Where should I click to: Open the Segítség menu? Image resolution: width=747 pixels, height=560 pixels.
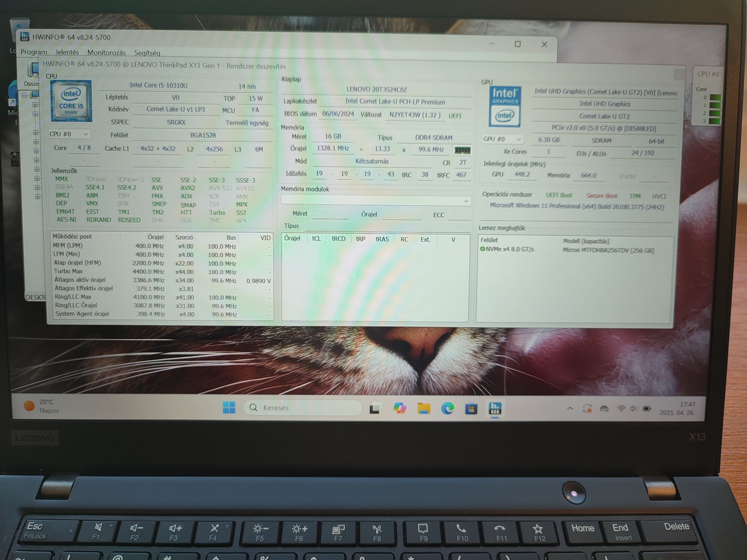(x=147, y=53)
